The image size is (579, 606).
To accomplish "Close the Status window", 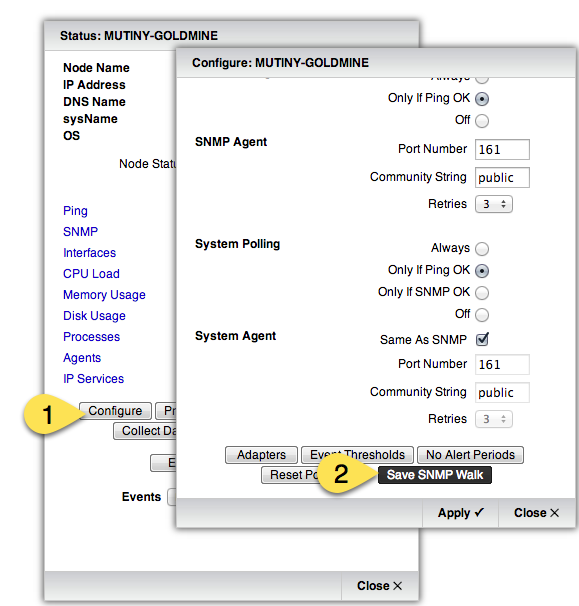I will pyautogui.click(x=380, y=586).
